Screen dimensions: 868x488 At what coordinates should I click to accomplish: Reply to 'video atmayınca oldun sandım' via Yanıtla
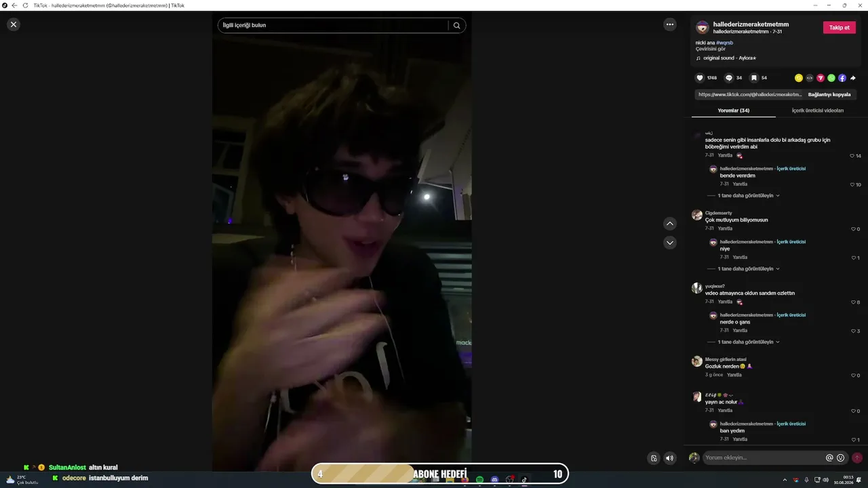725,302
